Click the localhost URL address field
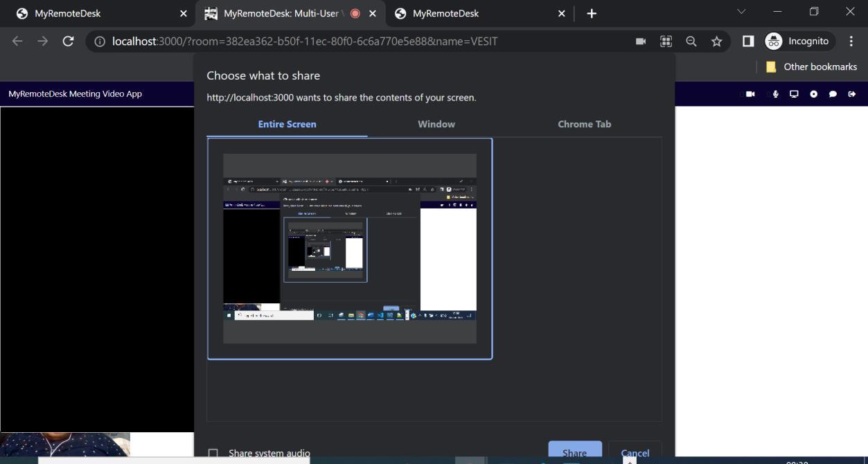The width and height of the screenshot is (868, 464). click(305, 42)
